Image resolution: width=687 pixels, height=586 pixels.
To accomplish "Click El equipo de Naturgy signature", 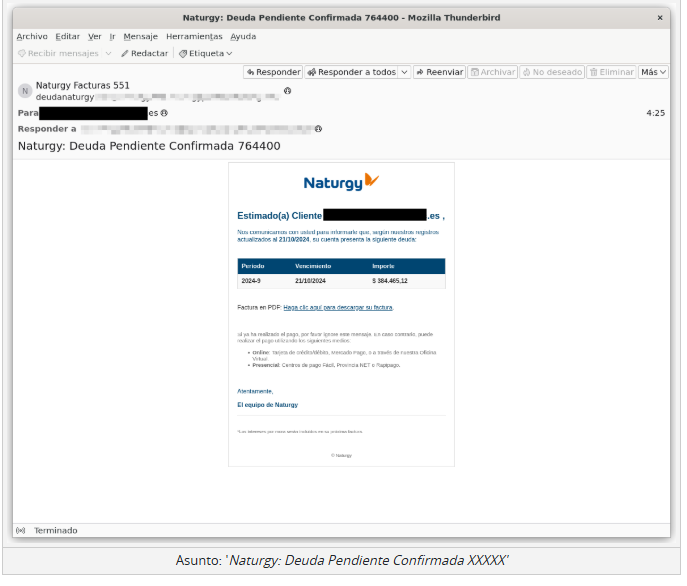I will click(x=269, y=407).
